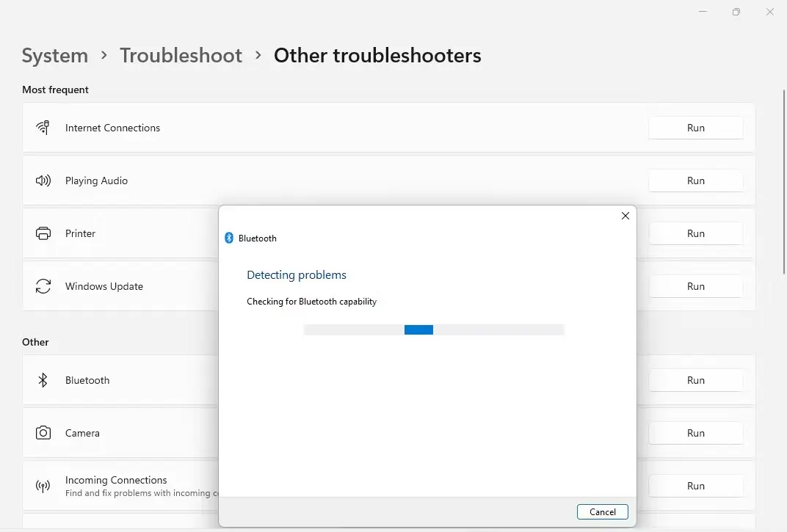This screenshot has height=532, width=787.
Task: Run the Incoming Connections troubleshooter
Action: 696,486
